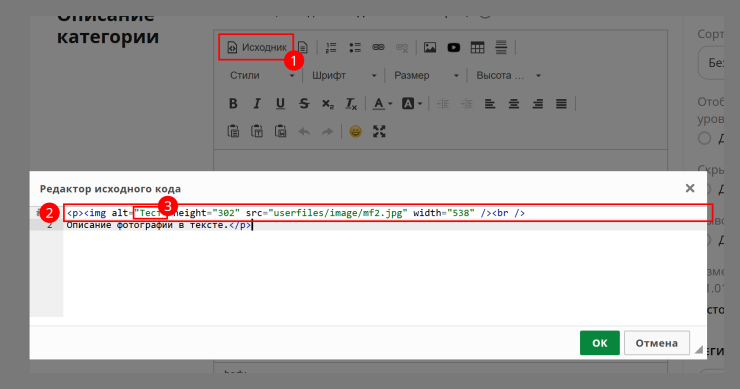Viewport: 740px width, 389px height.
Task: Justify the text
Action: pyautogui.click(x=561, y=103)
